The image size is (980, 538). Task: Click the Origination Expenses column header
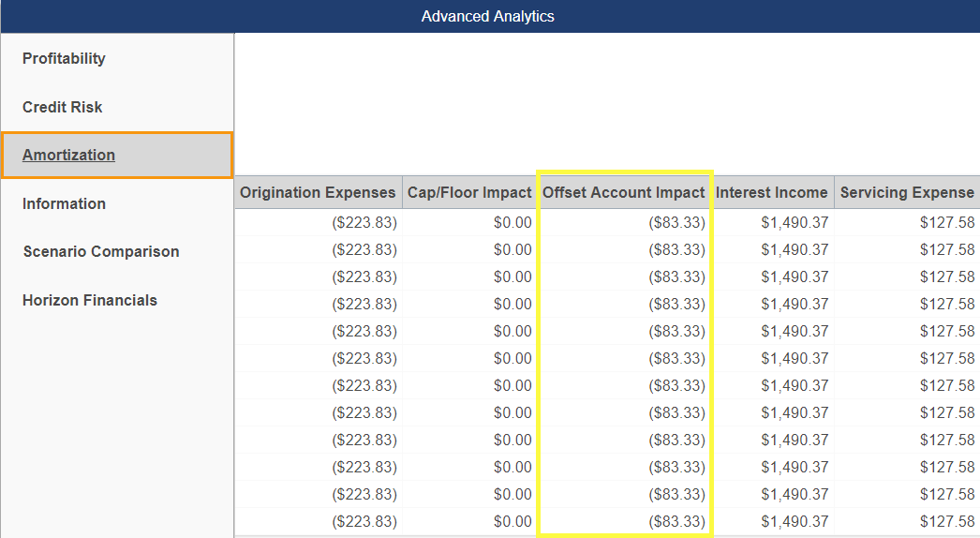pos(319,192)
